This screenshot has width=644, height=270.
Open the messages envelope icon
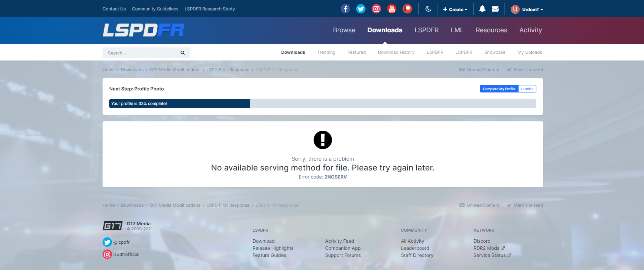(x=495, y=9)
